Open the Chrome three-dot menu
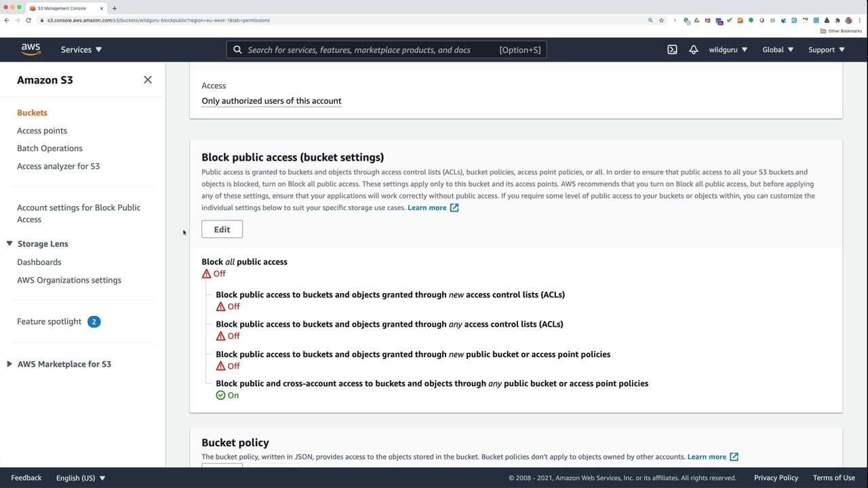 859,20
